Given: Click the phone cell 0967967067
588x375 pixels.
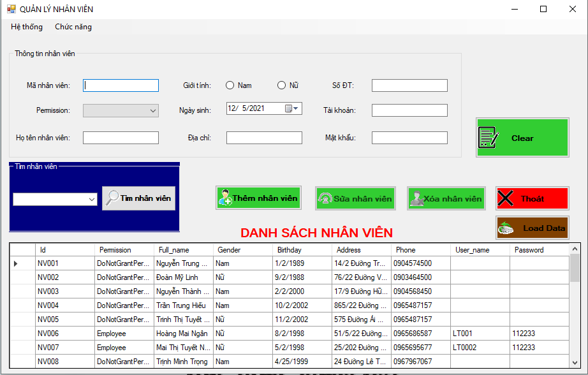Looking at the screenshot, I should tap(421, 362).
